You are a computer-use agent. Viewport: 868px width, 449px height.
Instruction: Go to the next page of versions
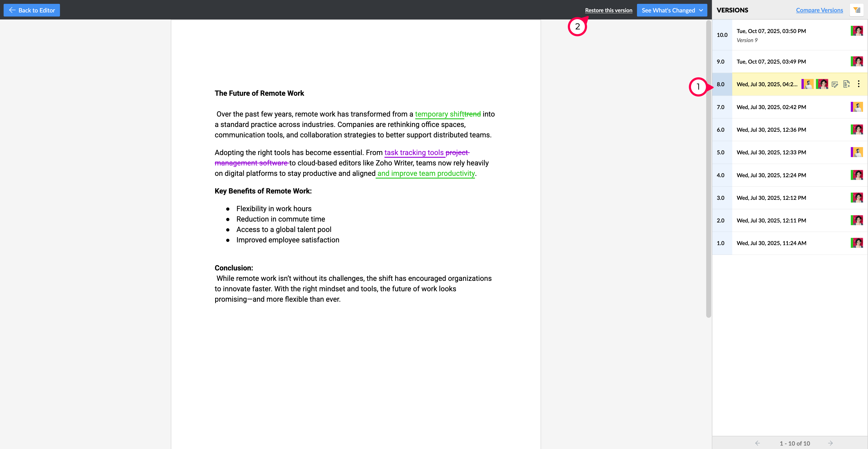pyautogui.click(x=830, y=443)
